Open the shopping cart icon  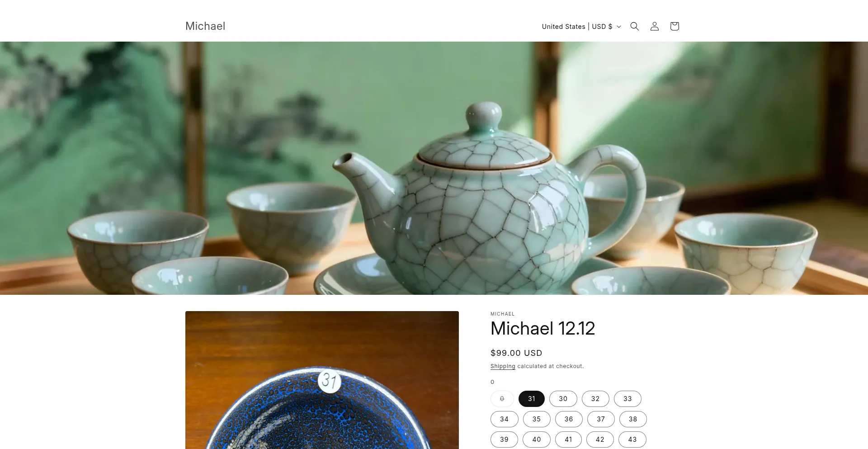point(674,26)
